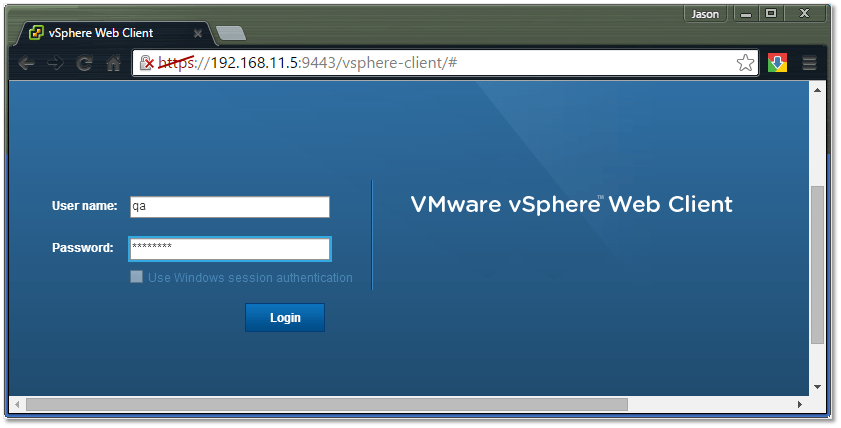Click the Password field
This screenshot has width=841, height=428.
[x=230, y=249]
